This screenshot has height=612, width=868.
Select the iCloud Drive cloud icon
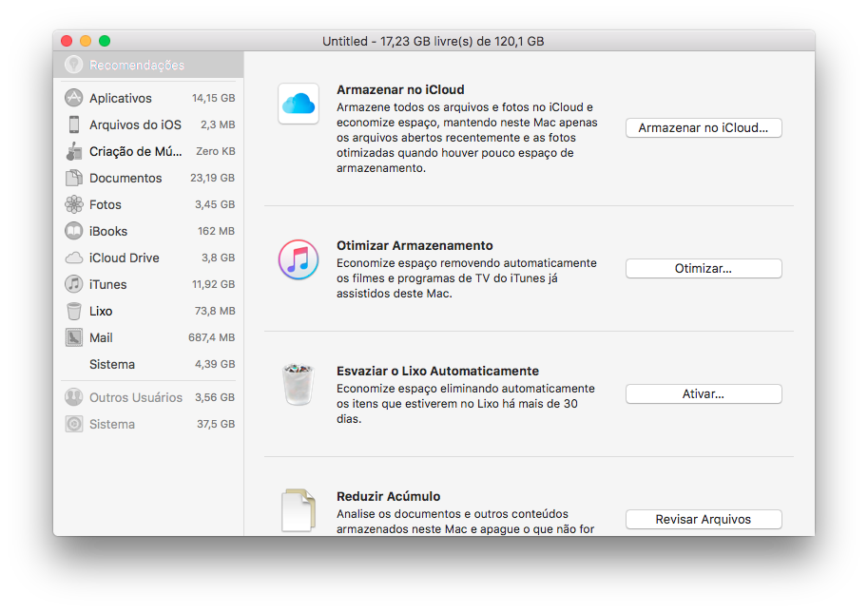pos(73,258)
